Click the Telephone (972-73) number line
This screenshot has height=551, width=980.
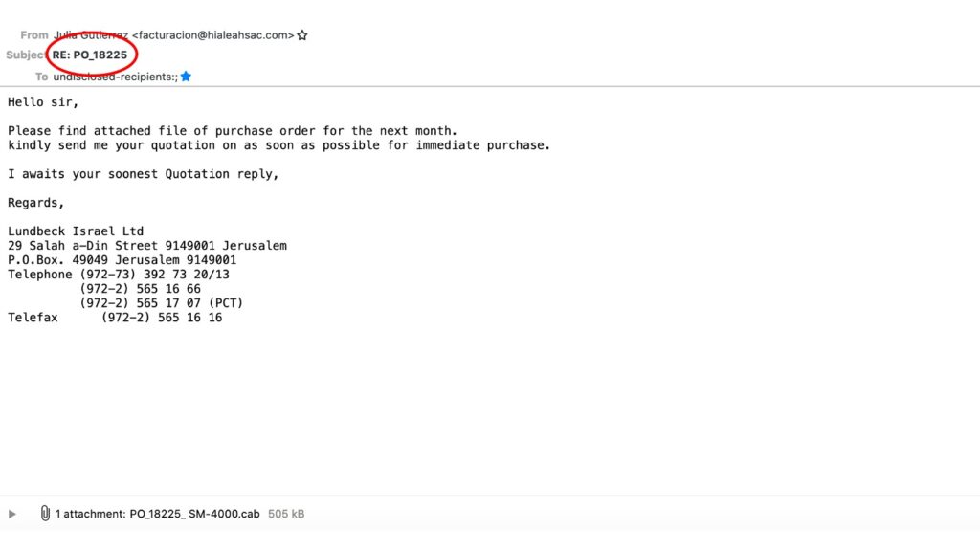click(x=118, y=275)
